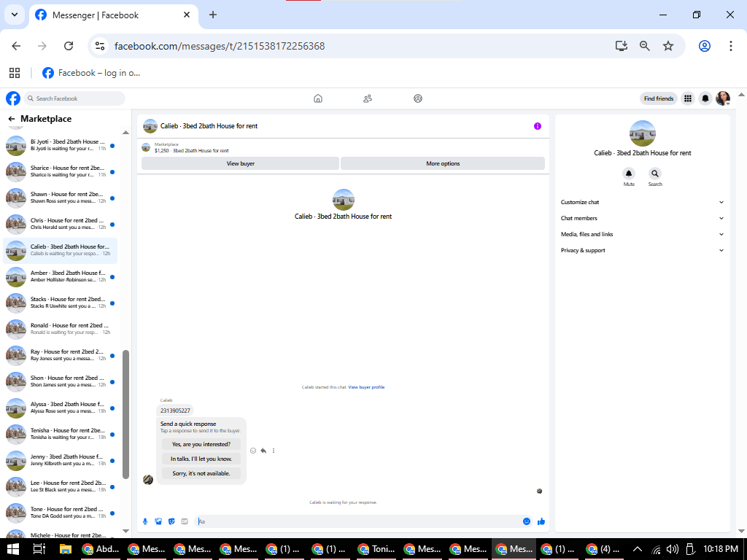Switch to Toni Chrome window on taskbar
The image size is (747, 560).
(x=378, y=549)
